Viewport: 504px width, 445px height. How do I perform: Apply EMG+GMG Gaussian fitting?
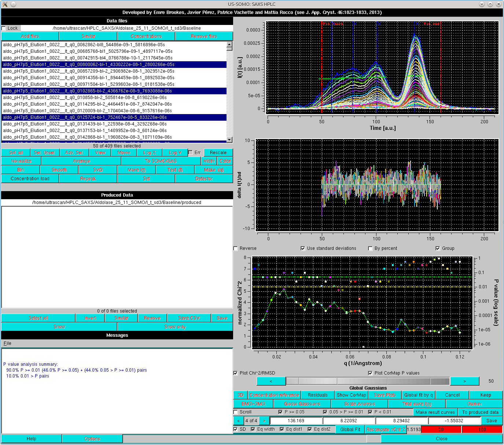[x=253, y=404]
